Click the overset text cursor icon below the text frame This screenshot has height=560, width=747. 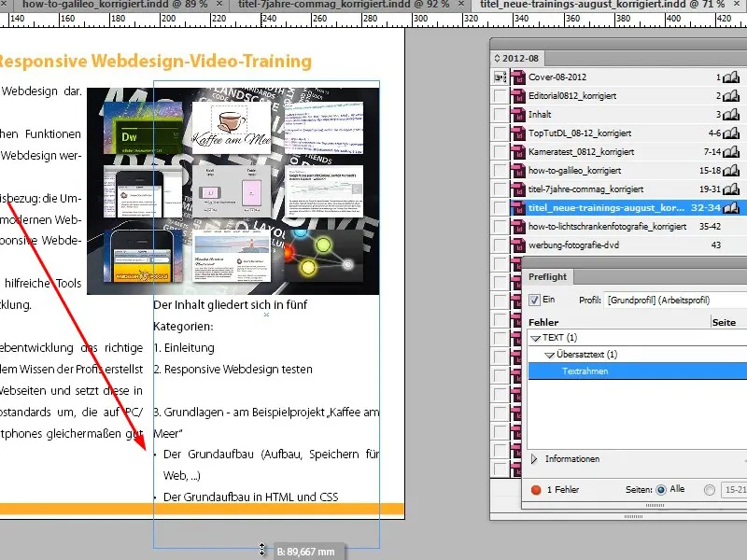pos(262,550)
